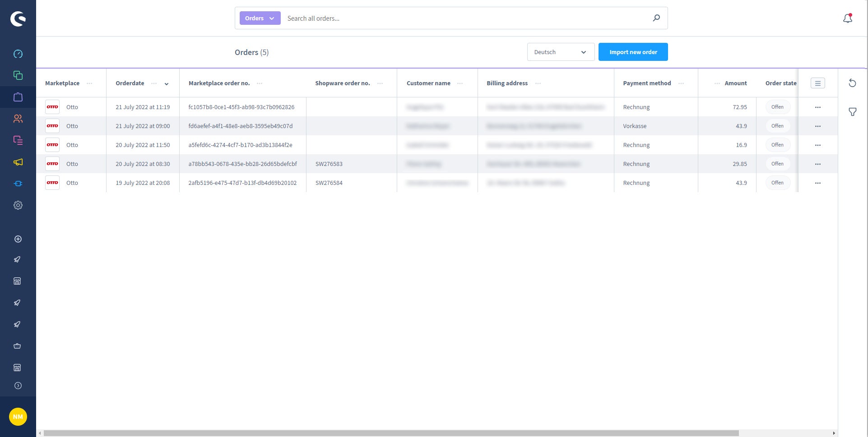Open the Extensions plug icon in sidebar
The height and width of the screenshot is (437, 868).
[18, 184]
